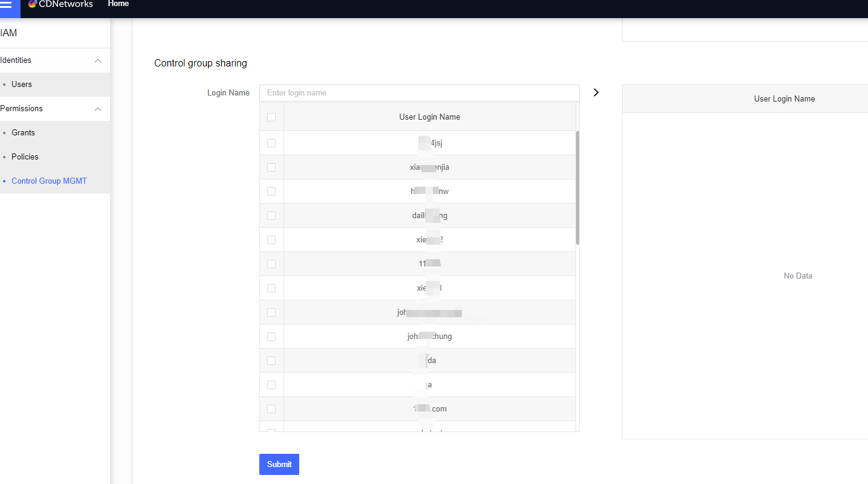Click the right panel User Login Name header
Screen dimensions: 868x484
click(x=784, y=99)
